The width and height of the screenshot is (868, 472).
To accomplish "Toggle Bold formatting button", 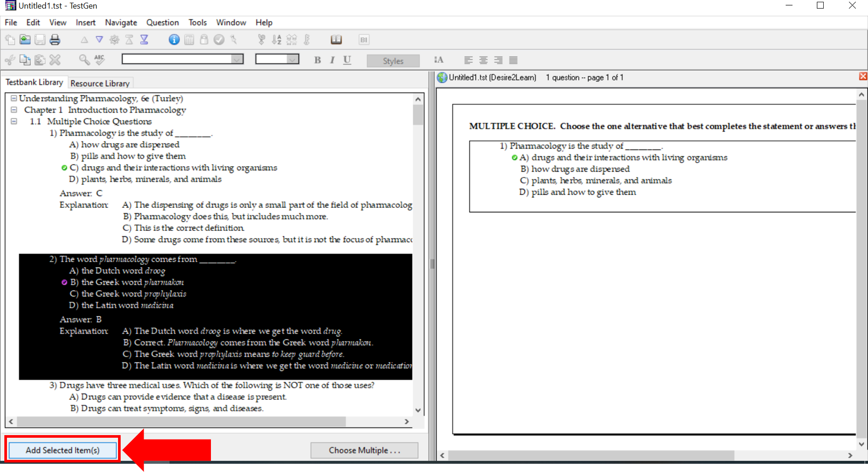I will (x=317, y=60).
